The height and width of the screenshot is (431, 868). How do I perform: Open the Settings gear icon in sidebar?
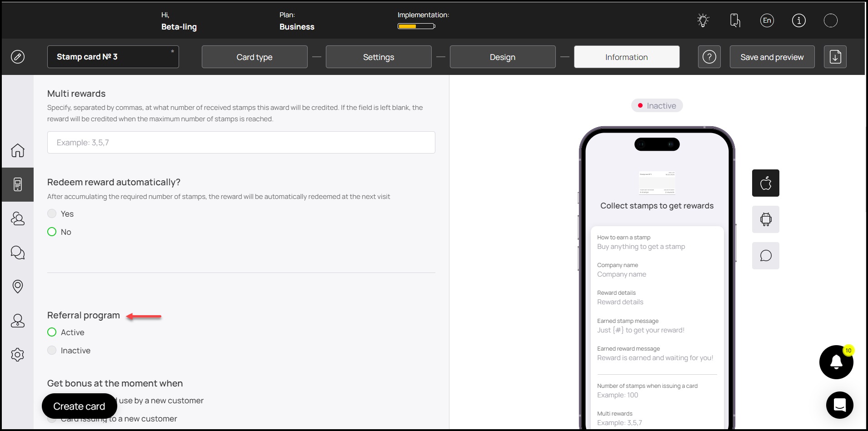click(x=18, y=355)
